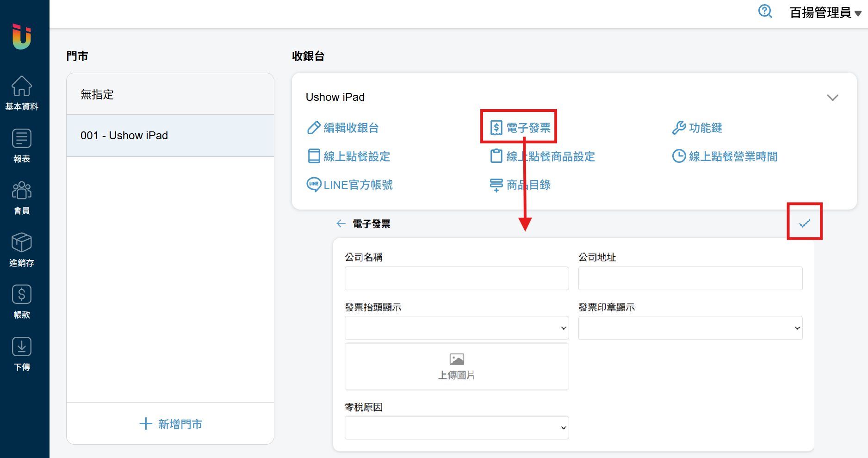The width and height of the screenshot is (868, 458).
Task: Click the help question mark icon
Action: coord(765,12)
